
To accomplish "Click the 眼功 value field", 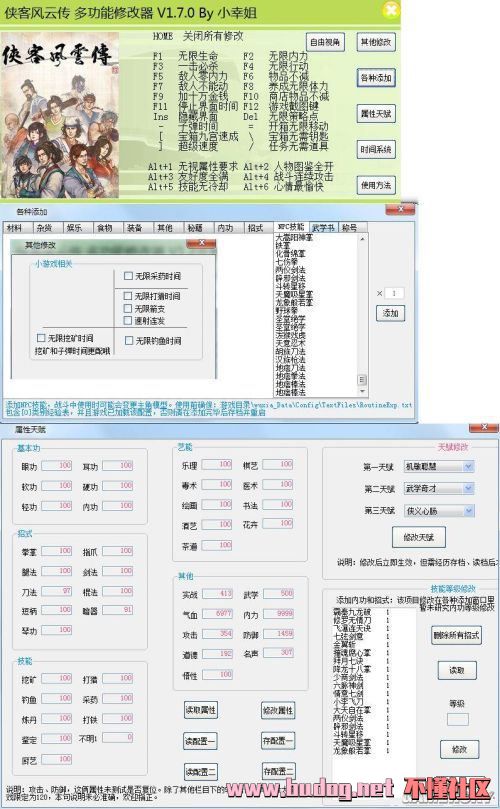I will 57,465.
